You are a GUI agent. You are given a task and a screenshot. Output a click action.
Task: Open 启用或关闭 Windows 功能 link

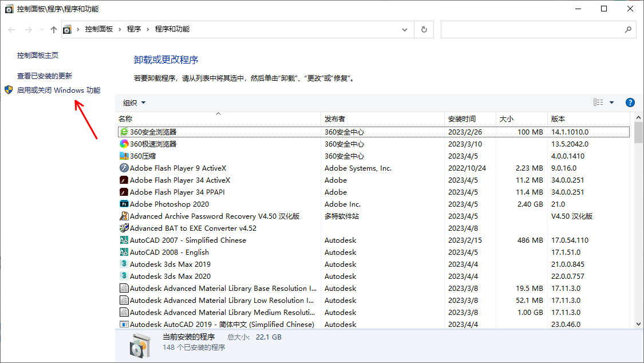(58, 90)
